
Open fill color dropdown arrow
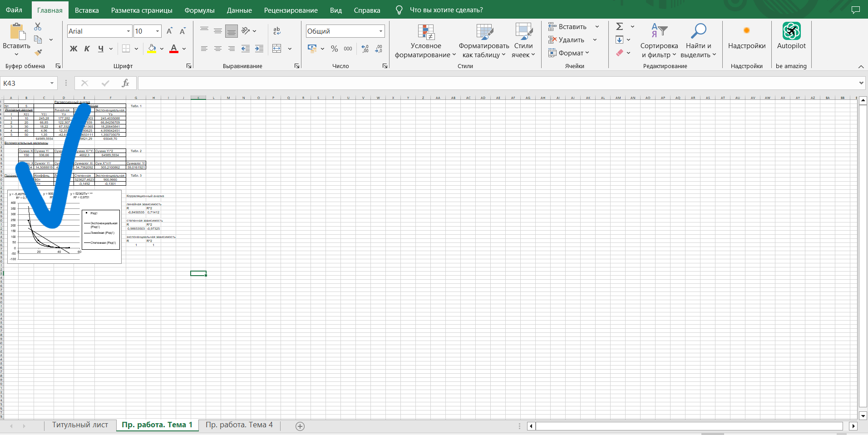coord(162,49)
